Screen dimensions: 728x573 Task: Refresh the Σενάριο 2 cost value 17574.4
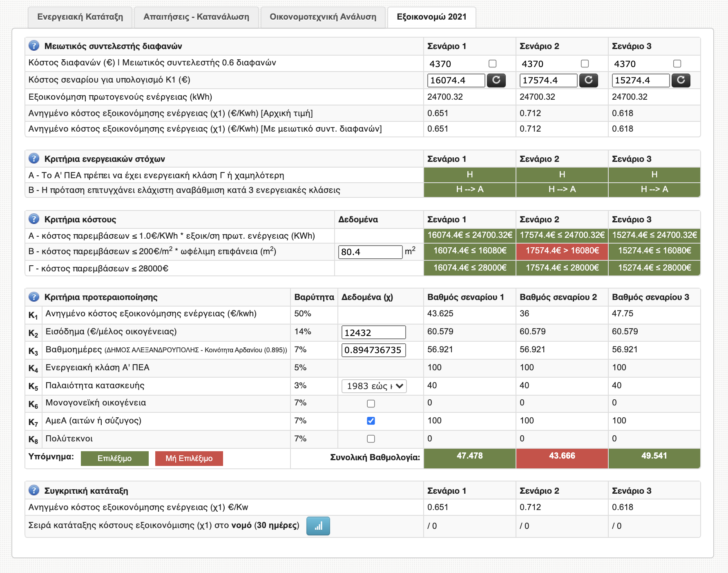tap(588, 80)
